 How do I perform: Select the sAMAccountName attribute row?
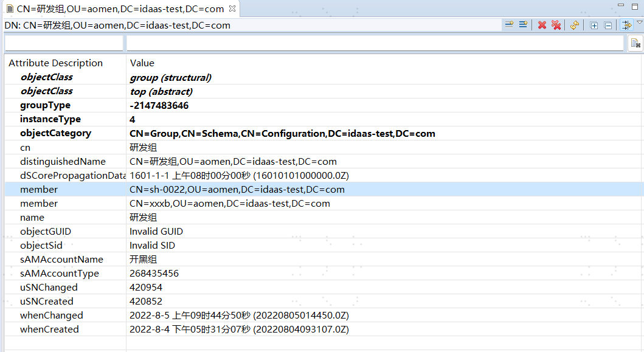point(324,259)
